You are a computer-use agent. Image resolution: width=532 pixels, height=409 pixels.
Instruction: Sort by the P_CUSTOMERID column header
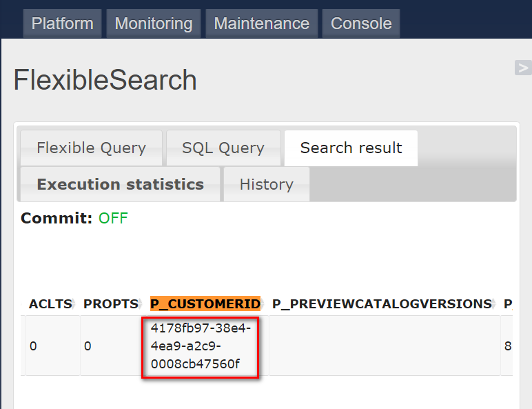(205, 303)
